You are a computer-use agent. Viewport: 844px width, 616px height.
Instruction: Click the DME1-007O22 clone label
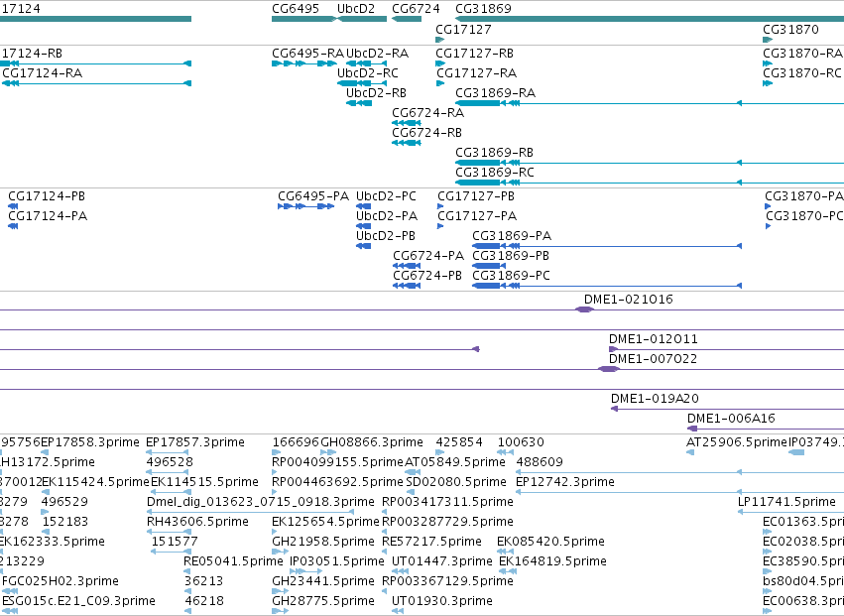654,360
